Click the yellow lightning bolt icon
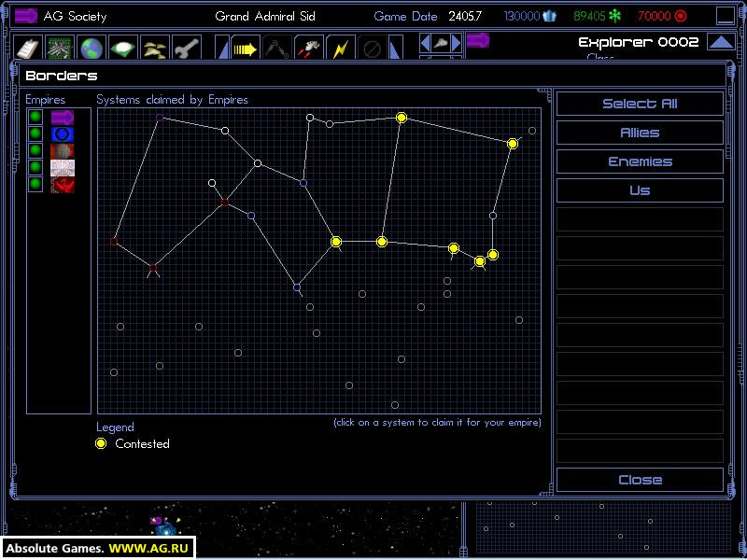This screenshot has width=747, height=560. (x=341, y=49)
